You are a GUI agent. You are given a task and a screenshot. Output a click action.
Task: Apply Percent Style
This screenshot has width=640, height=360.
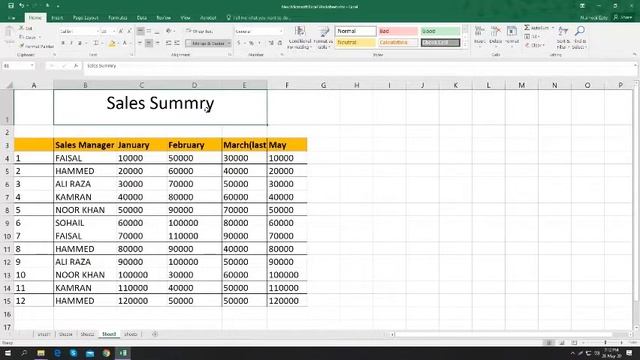[x=251, y=43]
